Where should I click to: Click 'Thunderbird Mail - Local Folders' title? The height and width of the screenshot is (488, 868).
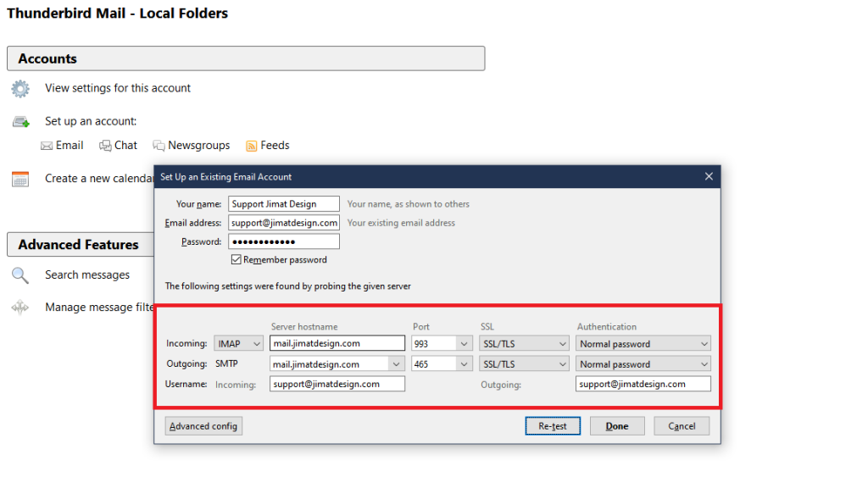click(x=117, y=14)
